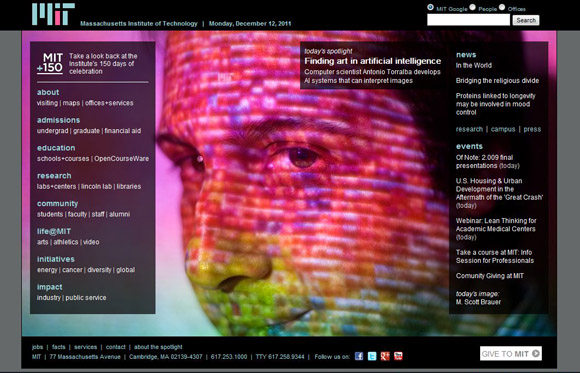The image size is (580, 373).
Task: Click the MIT logo in header
Action: click(x=53, y=14)
